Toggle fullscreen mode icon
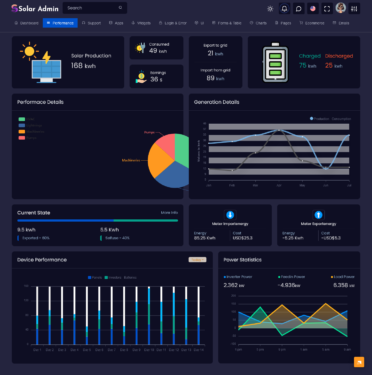This screenshot has width=372, height=375. pyautogui.click(x=327, y=9)
